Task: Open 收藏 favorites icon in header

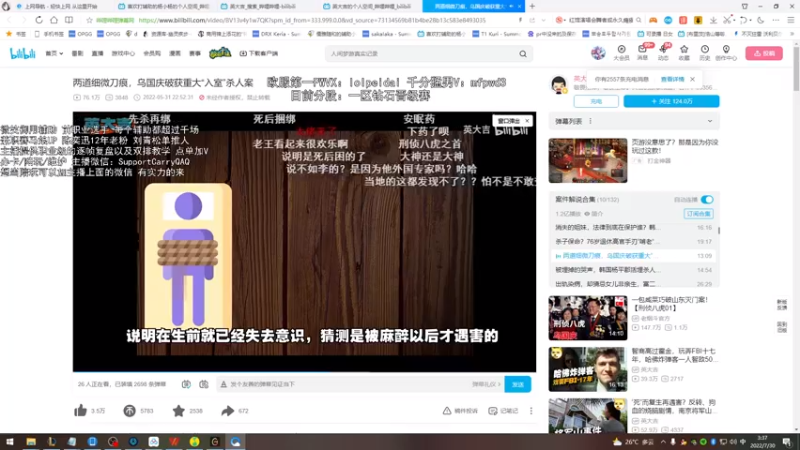Action: 684,53
